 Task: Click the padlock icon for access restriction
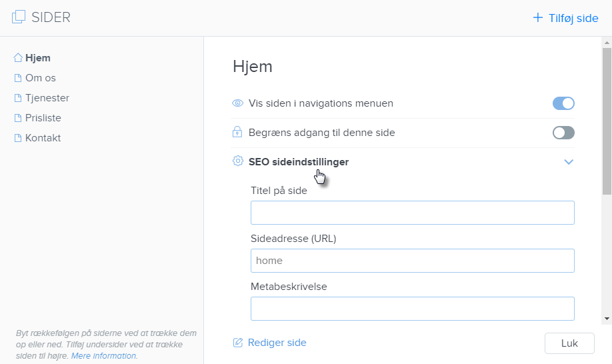[x=237, y=133]
